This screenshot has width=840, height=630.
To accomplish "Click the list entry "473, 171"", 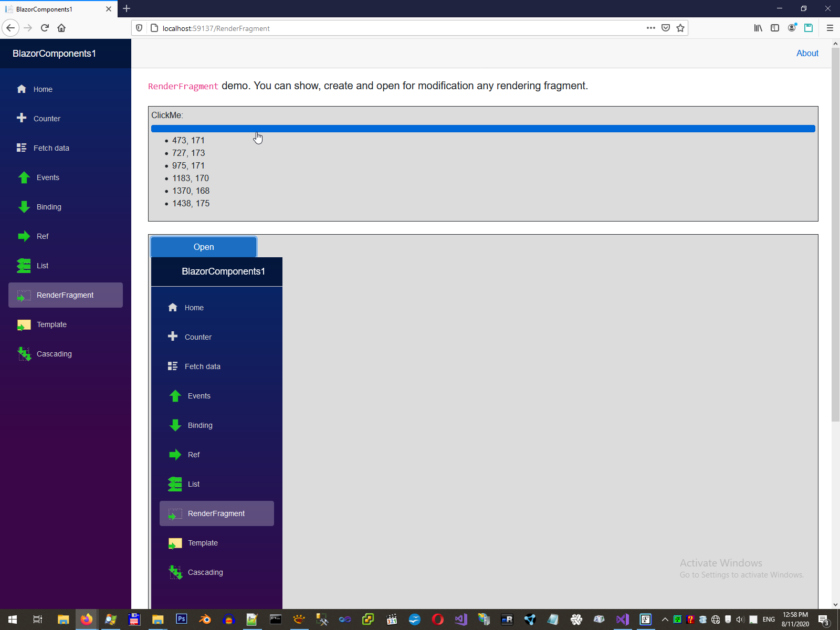I will (188, 140).
